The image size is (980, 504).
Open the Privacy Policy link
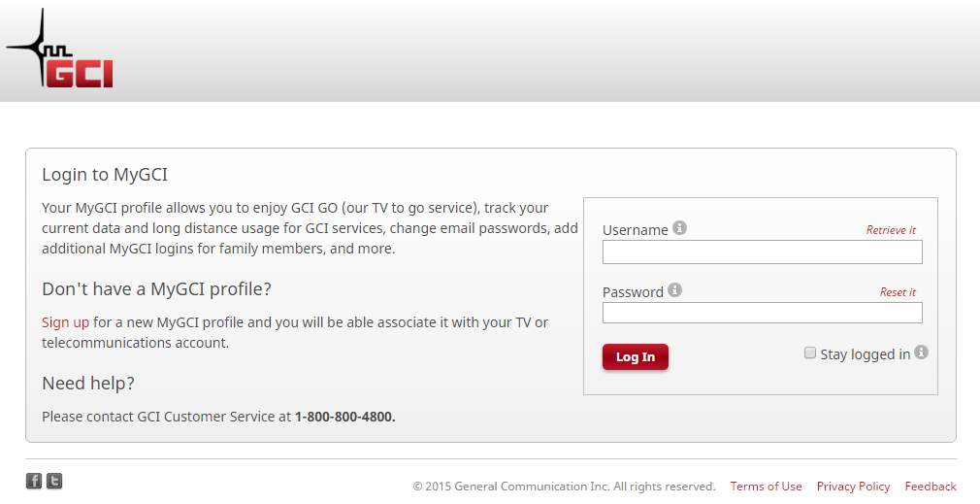(x=853, y=487)
